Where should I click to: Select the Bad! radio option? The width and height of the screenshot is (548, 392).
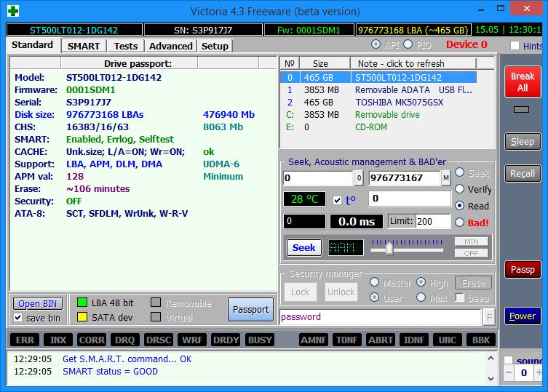pyautogui.click(x=460, y=223)
